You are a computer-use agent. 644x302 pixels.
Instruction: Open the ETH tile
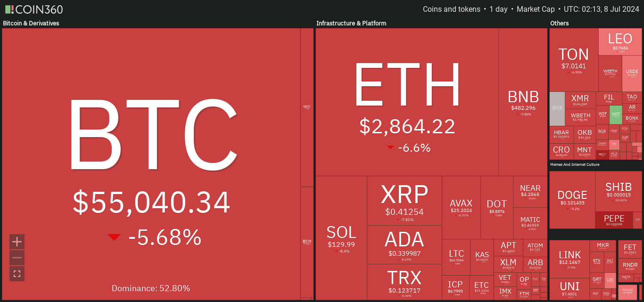pyautogui.click(x=407, y=102)
